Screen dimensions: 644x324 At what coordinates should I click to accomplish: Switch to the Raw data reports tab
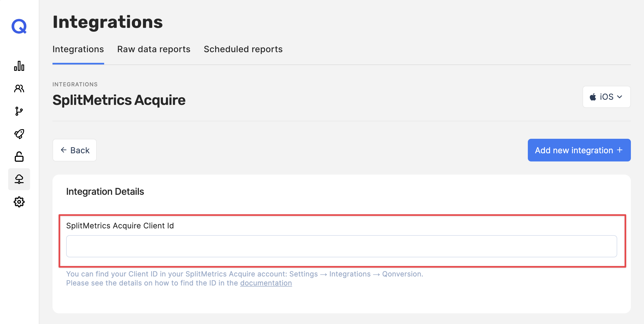click(x=154, y=49)
